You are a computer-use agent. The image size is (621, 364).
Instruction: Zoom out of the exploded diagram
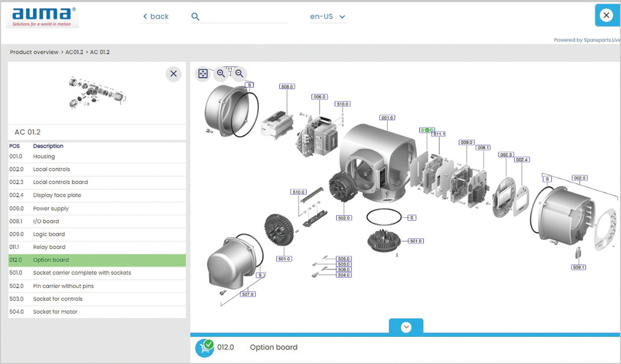point(239,74)
